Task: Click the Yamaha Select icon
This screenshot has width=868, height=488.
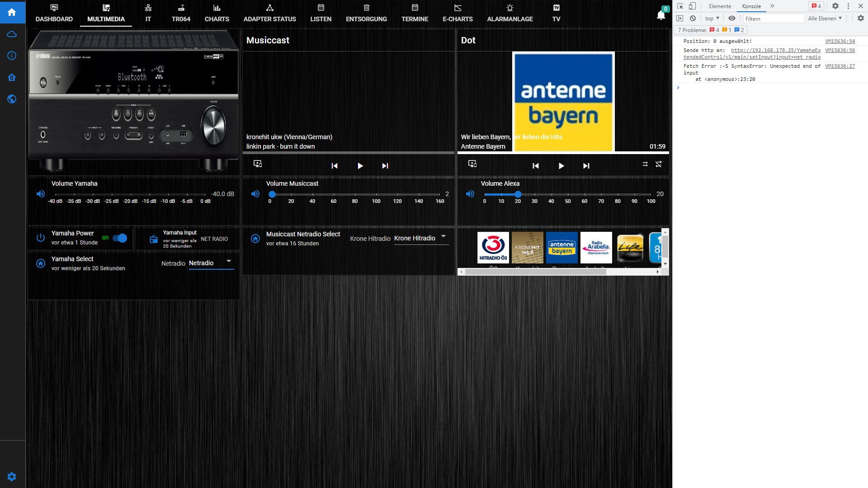Action: click(x=41, y=263)
